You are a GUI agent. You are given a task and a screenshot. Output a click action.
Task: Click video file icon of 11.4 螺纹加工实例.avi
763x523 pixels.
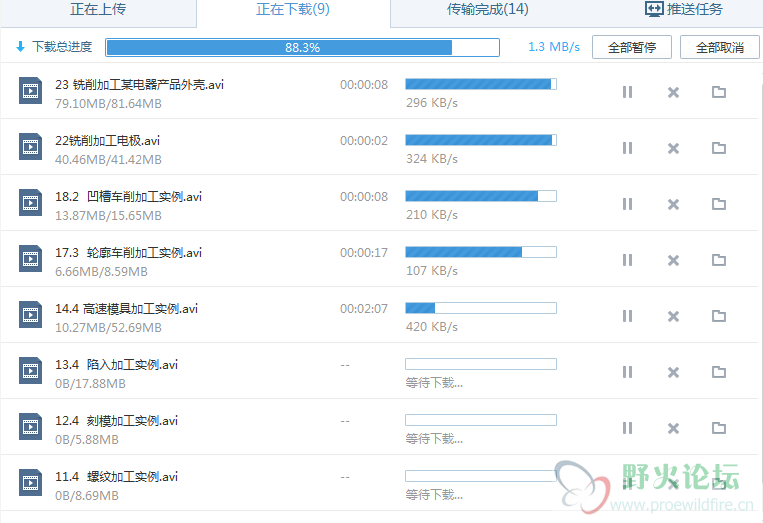click(x=30, y=482)
